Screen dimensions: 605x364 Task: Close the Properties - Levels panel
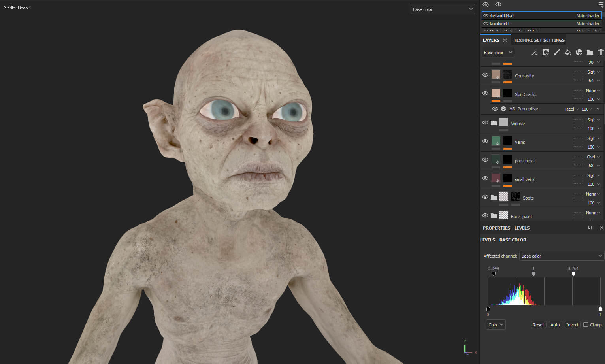[x=601, y=228]
